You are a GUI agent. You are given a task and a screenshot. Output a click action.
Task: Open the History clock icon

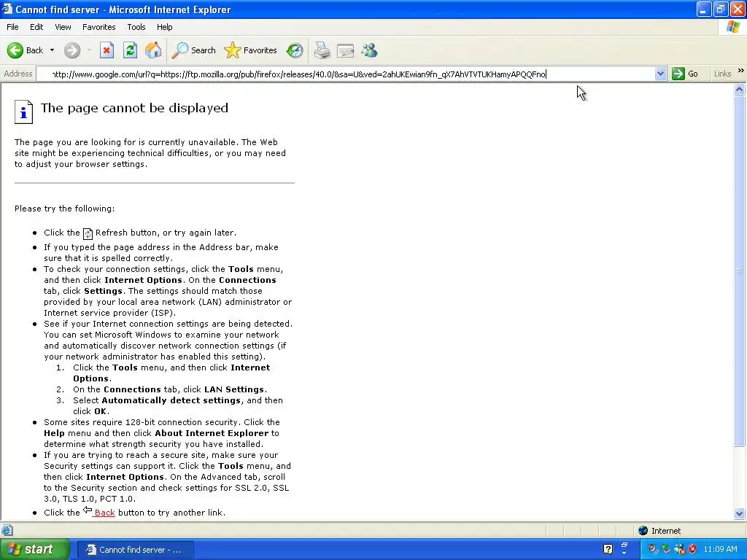pyautogui.click(x=295, y=50)
